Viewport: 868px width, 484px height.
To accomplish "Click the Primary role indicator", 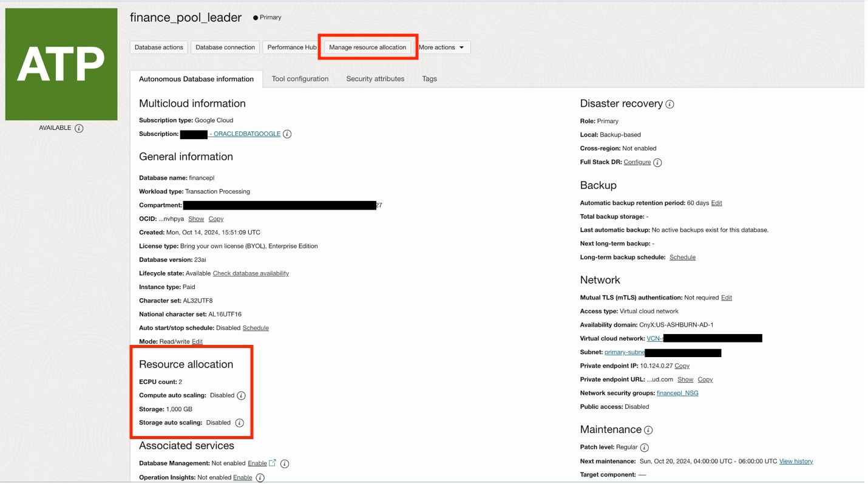I will pos(267,18).
